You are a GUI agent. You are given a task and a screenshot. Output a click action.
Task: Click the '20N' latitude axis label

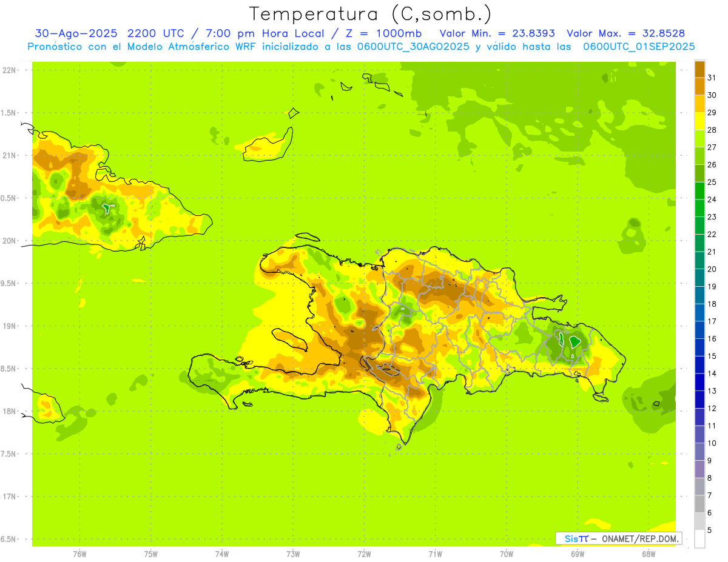[x=10, y=241]
